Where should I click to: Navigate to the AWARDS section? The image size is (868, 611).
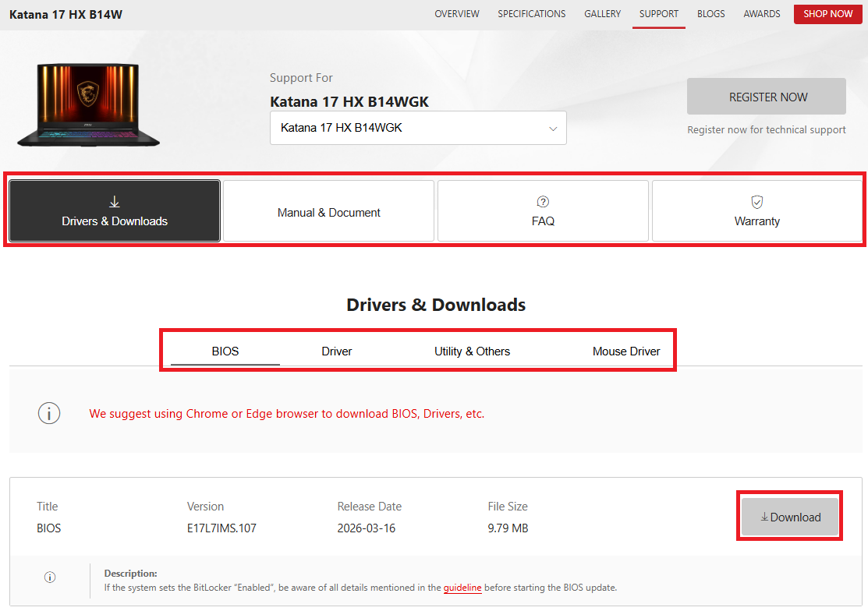click(x=762, y=14)
